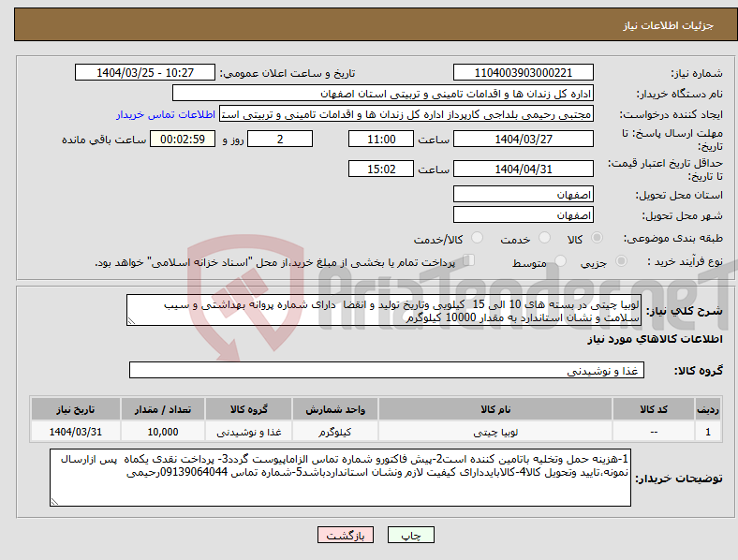This screenshot has height=560, width=738.
Task: Click the 10,000 quantity cell
Action: (162, 432)
